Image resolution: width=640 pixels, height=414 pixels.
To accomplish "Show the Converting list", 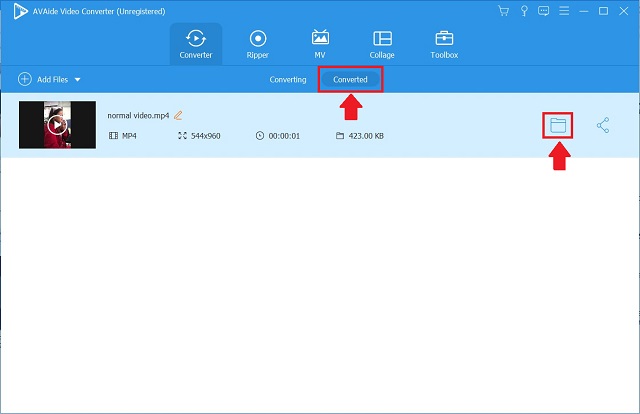I will point(288,80).
